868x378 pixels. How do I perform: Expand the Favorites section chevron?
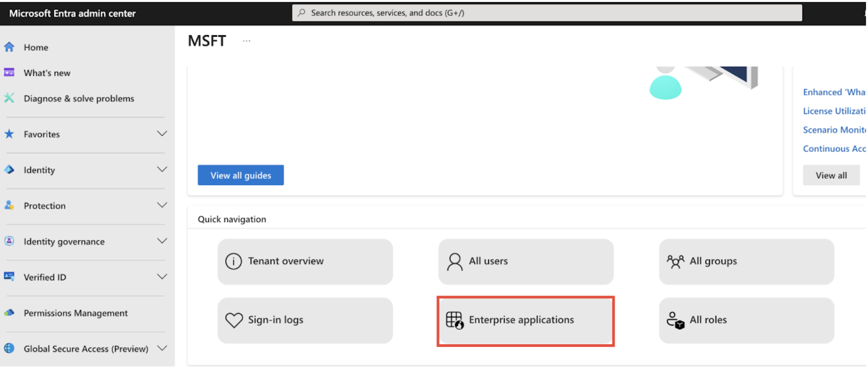(x=162, y=134)
